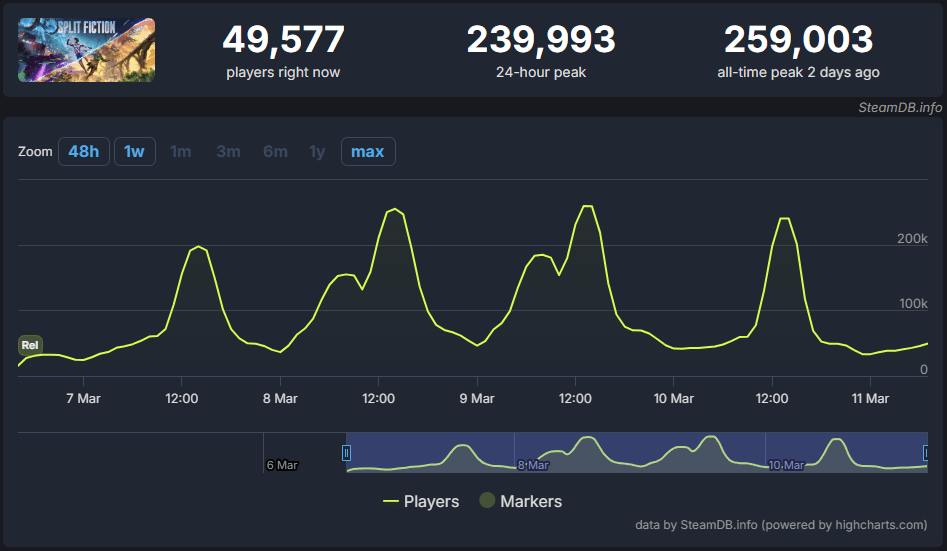Click the right navigator range handle
This screenshot has width=947, height=551.
[x=926, y=453]
